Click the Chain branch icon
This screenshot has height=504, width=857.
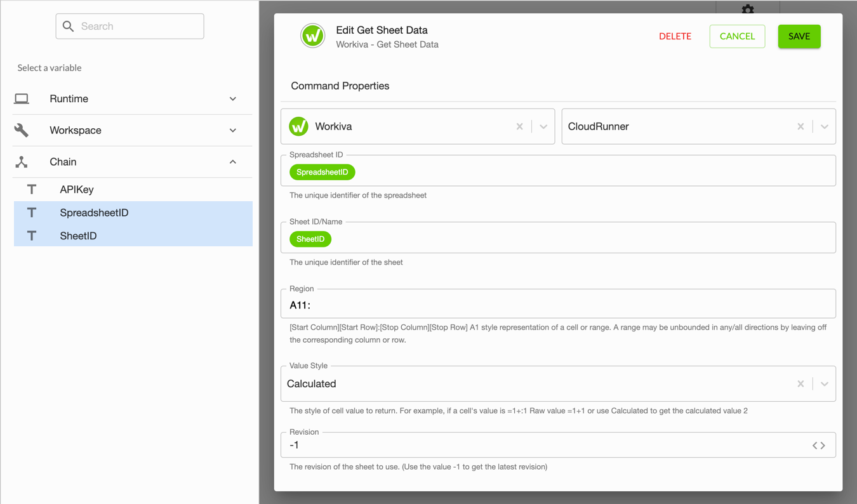click(x=22, y=162)
